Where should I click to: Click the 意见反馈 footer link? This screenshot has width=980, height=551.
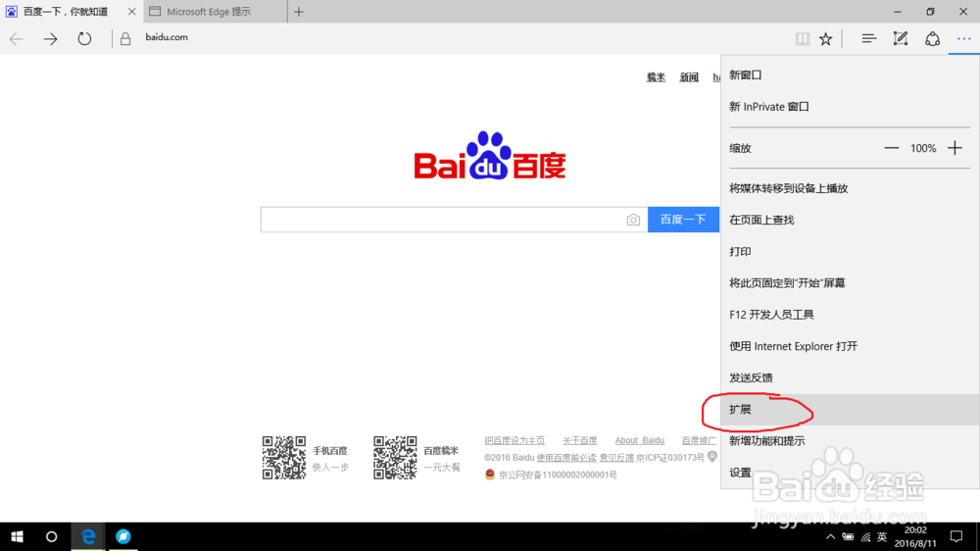coord(616,458)
